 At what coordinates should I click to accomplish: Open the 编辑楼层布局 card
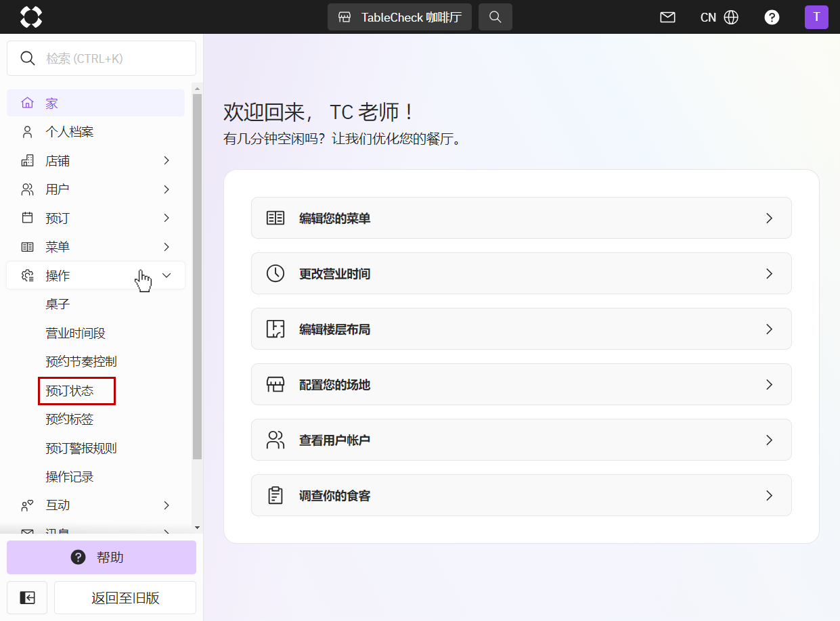click(521, 329)
